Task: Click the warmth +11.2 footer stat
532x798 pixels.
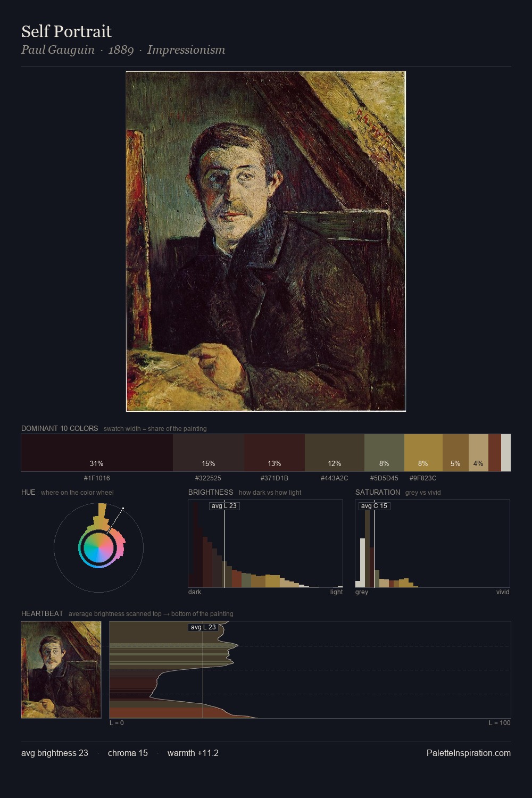Action: click(193, 753)
